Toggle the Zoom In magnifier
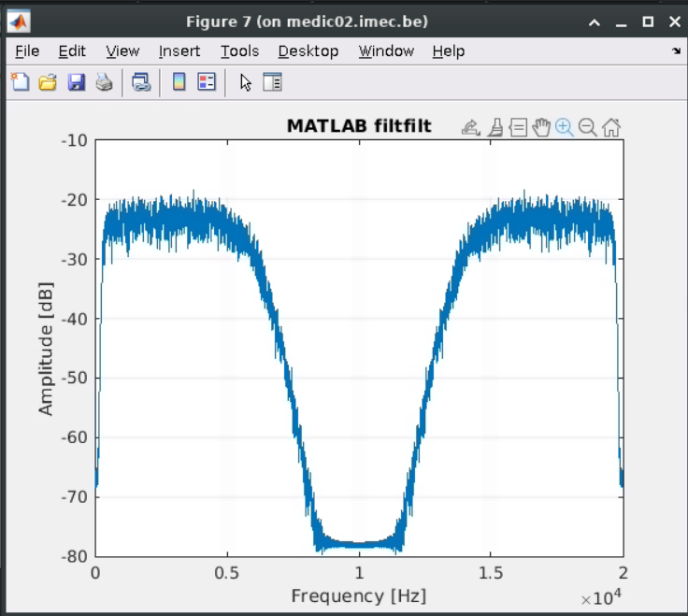Viewport: 688px width, 616px height. point(565,128)
